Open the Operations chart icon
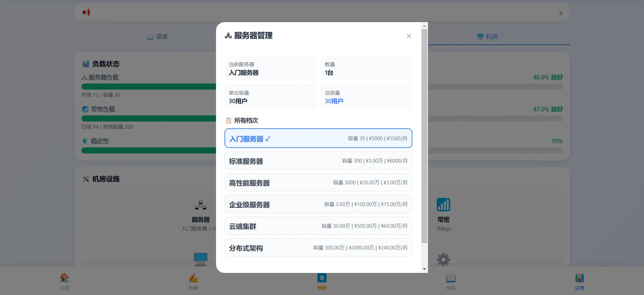 580,278
